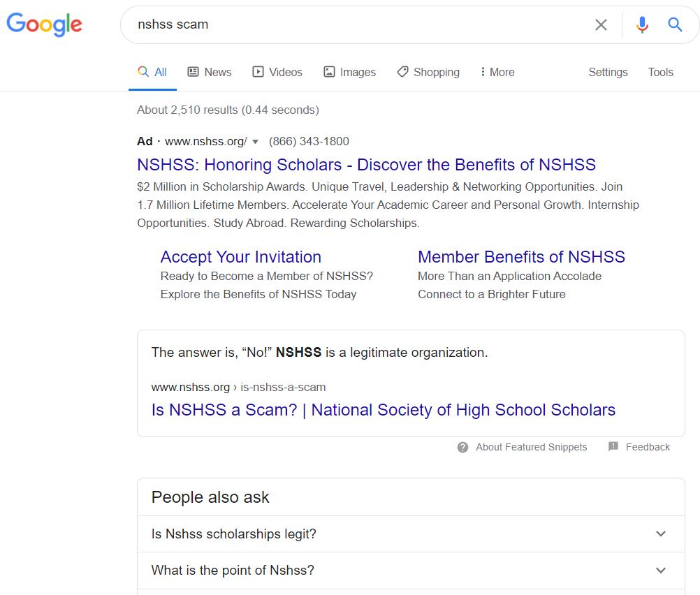The height and width of the screenshot is (595, 700).
Task: Open the 'Is NSHSS a Scam?' featured result link
Action: coord(384,410)
